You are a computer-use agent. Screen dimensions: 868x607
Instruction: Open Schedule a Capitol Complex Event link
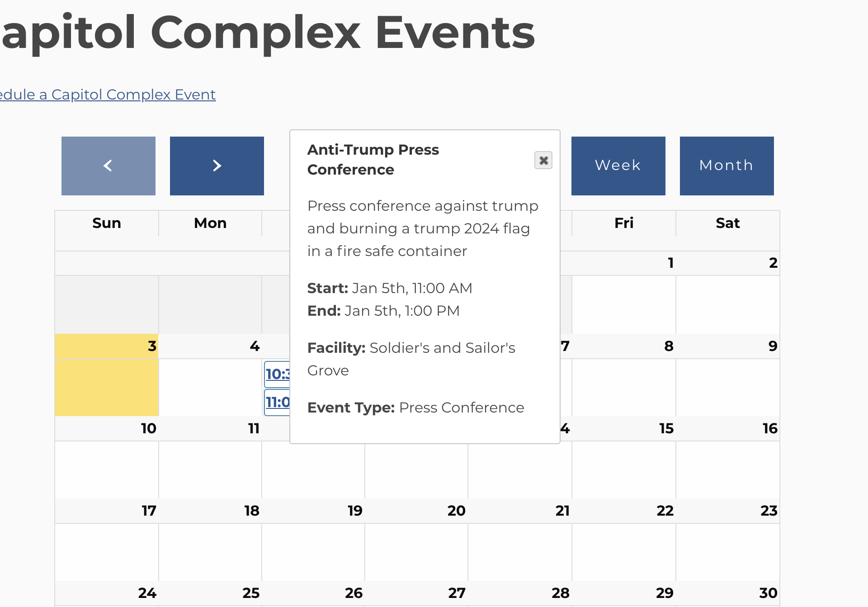108,95
